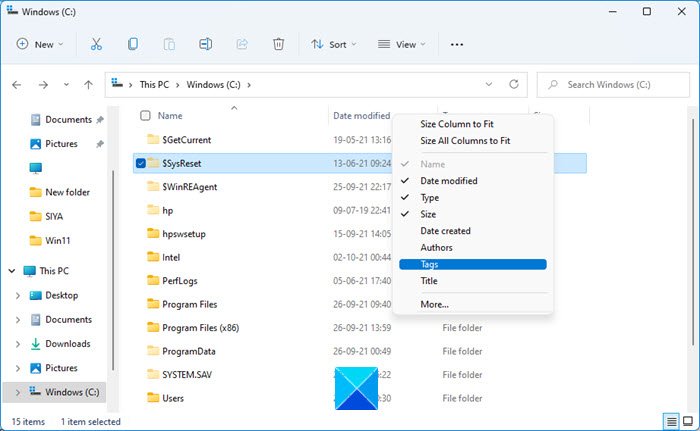Click Windows (C:) in address breadcrumb
This screenshot has height=431, width=700.
213,84
